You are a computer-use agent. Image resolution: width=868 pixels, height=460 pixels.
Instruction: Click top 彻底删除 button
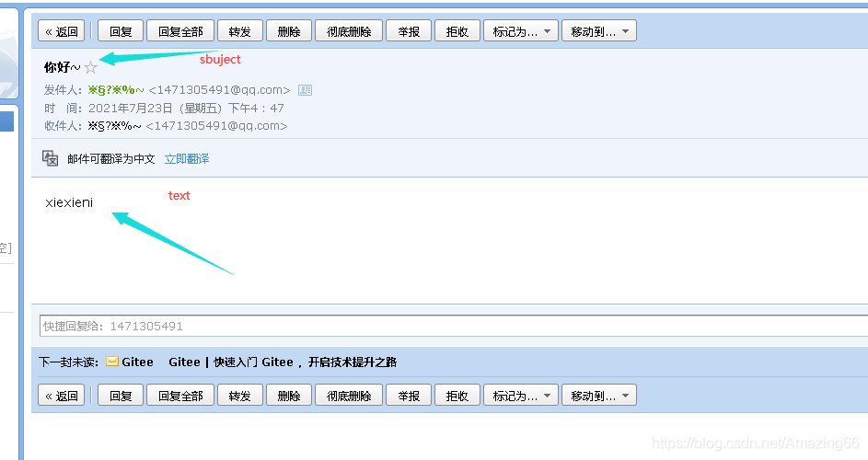pyautogui.click(x=349, y=31)
